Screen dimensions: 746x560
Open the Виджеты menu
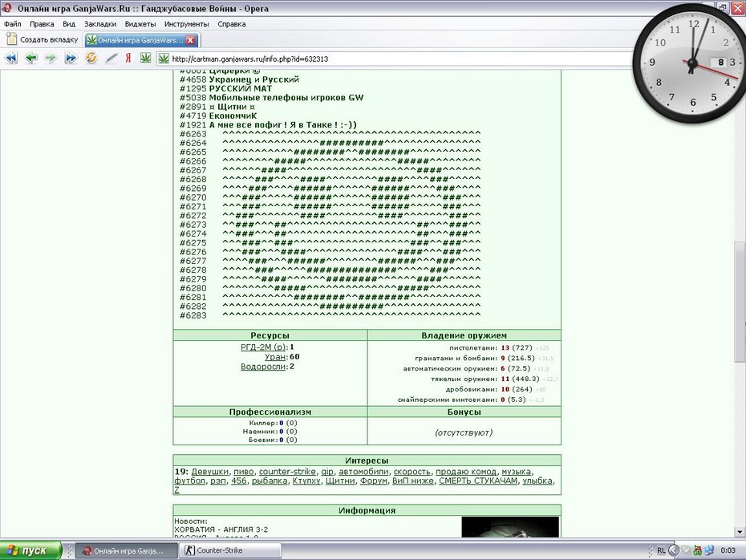tap(140, 24)
